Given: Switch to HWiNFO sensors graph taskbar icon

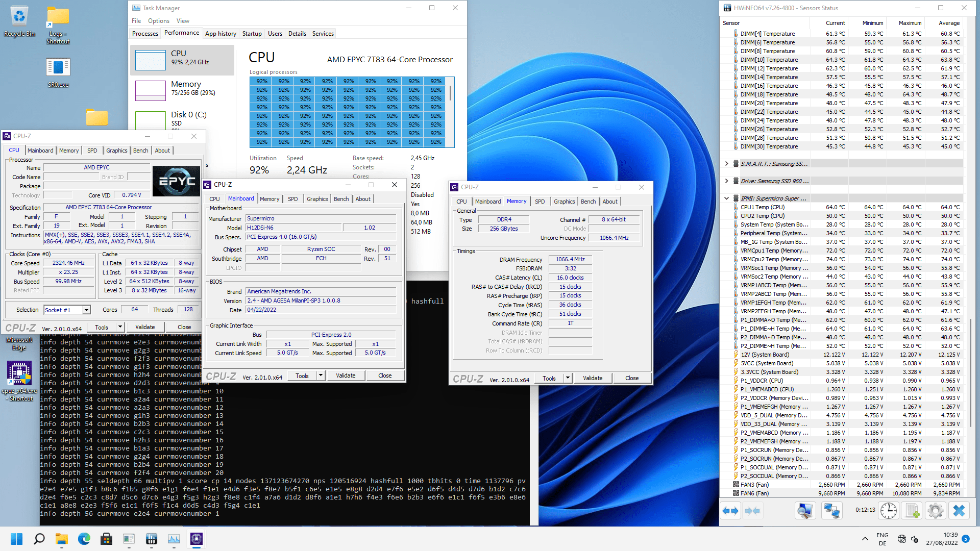Looking at the screenshot, I should [174, 539].
